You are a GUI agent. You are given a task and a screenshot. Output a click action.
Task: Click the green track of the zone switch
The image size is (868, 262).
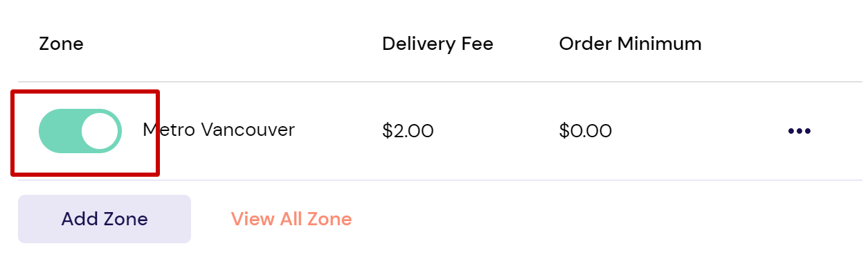click(x=59, y=131)
